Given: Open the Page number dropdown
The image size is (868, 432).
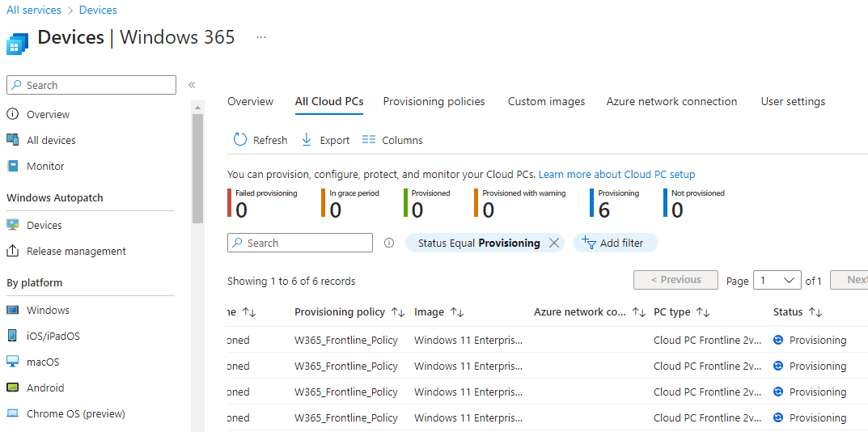Looking at the screenshot, I should point(777,280).
